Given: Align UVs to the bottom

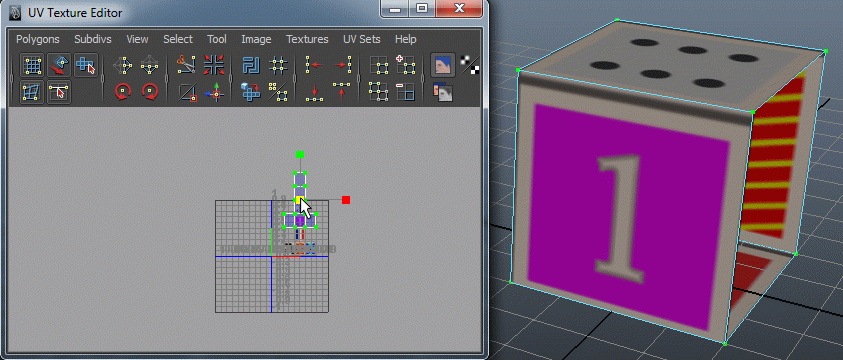Looking at the screenshot, I should point(314,92).
